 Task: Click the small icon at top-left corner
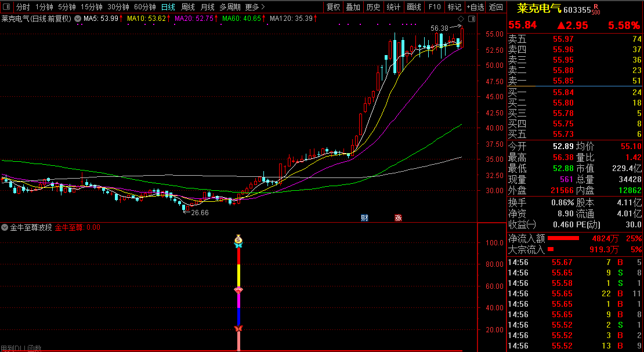coord(7,7)
